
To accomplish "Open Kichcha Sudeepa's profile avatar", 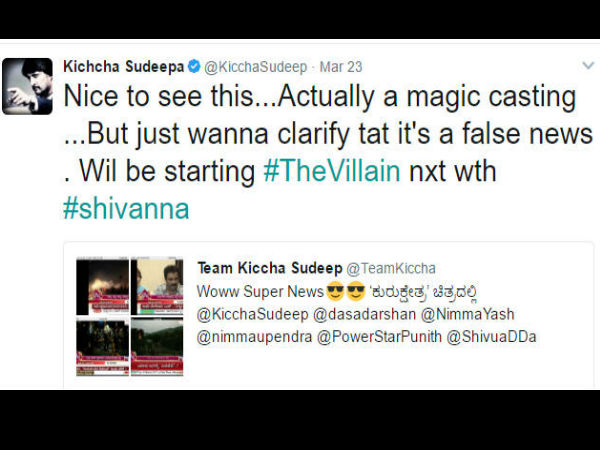I will 27,86.
